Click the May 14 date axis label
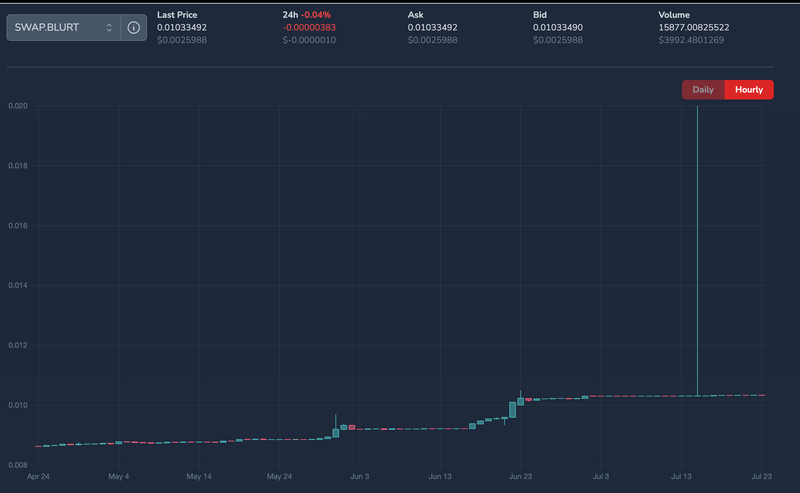The height and width of the screenshot is (493, 800). [200, 477]
